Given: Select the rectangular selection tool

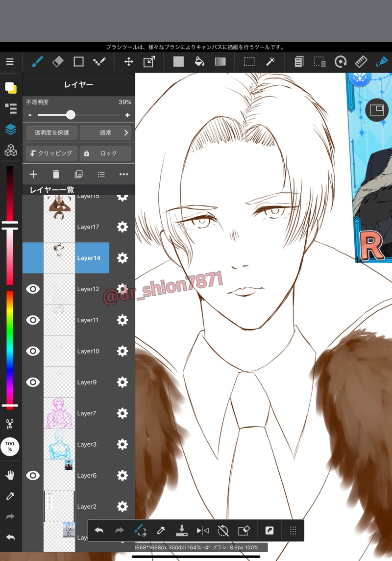Looking at the screenshot, I should tap(249, 61).
